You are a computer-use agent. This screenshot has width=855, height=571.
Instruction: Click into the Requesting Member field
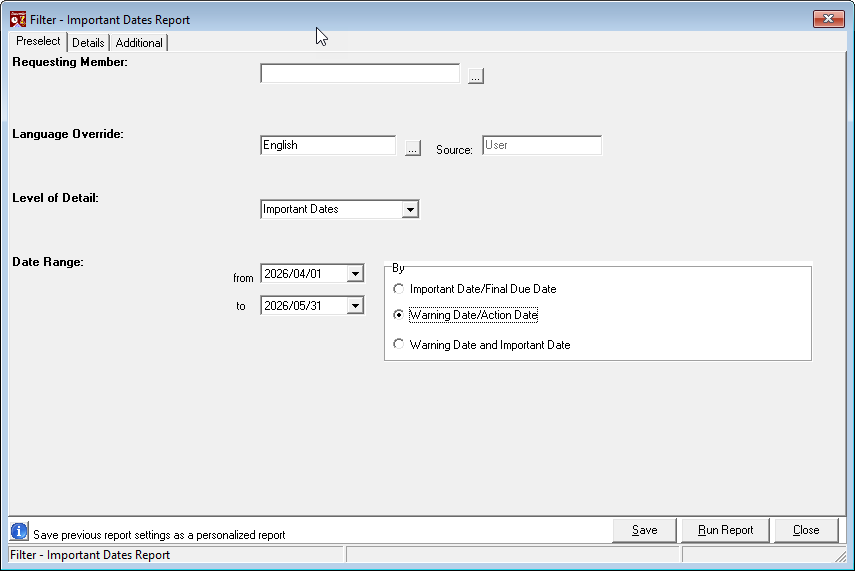(360, 74)
